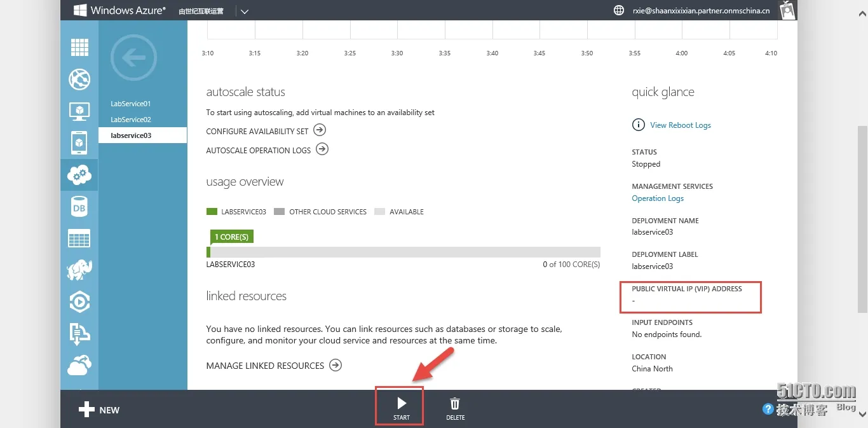Click the NEW plus button
The width and height of the screenshot is (868, 428).
[x=99, y=410]
